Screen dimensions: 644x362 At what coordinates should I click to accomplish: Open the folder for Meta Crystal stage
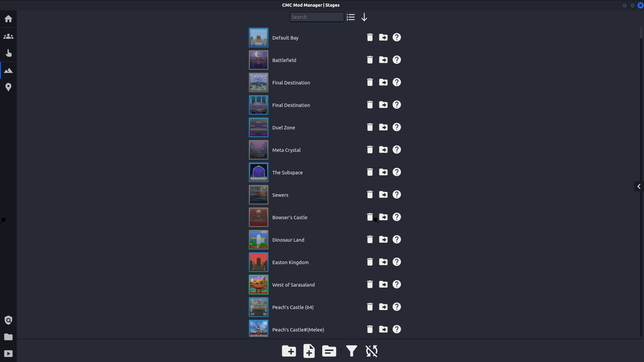383,149
